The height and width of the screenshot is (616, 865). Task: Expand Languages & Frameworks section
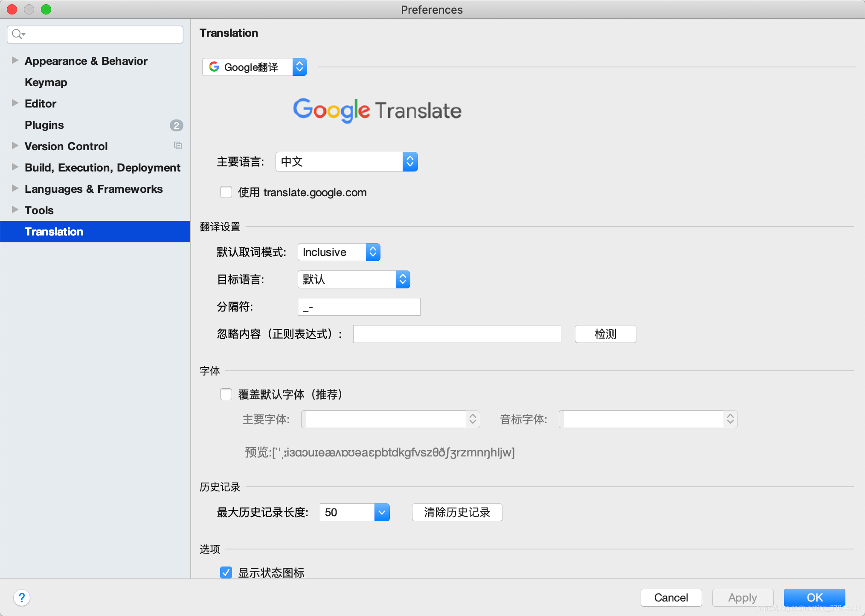coord(15,189)
